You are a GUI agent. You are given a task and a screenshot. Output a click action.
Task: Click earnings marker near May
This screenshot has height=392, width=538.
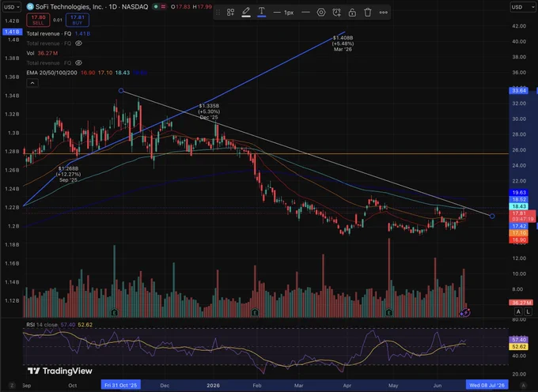click(388, 312)
